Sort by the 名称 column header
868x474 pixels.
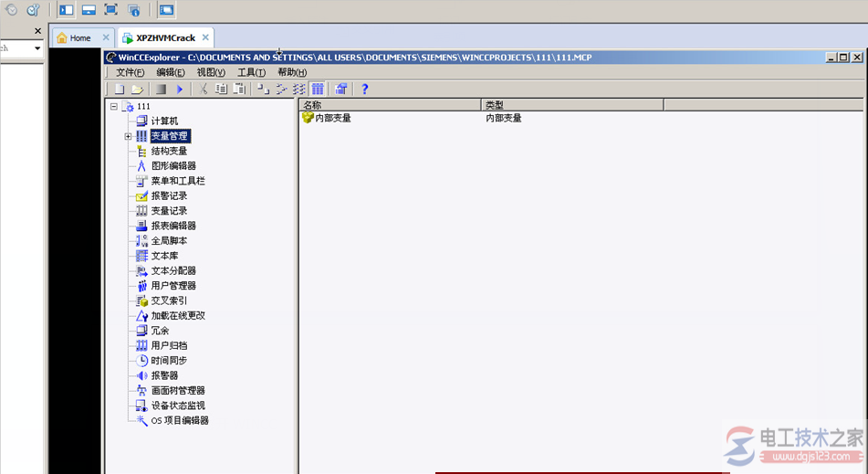pyautogui.click(x=390, y=105)
